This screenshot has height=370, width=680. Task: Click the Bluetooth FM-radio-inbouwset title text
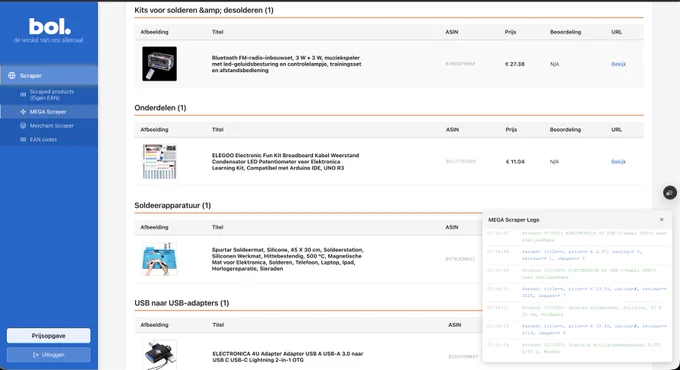click(x=286, y=64)
